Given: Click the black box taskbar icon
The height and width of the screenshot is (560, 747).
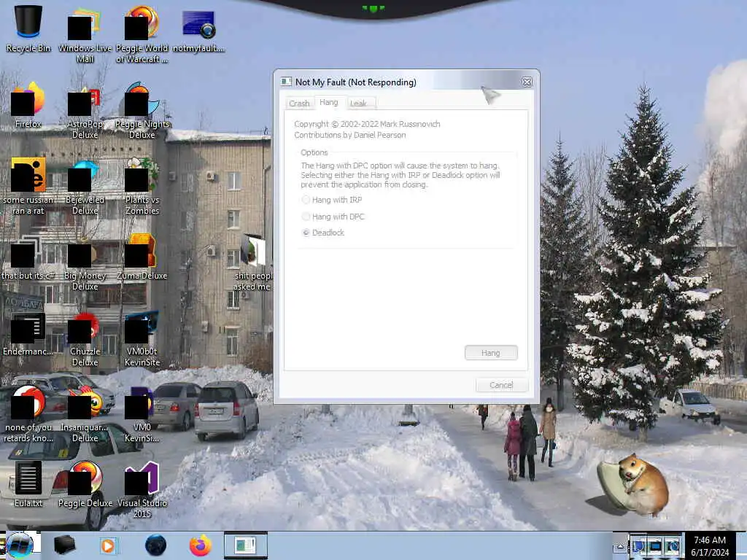Looking at the screenshot, I should click(64, 545).
